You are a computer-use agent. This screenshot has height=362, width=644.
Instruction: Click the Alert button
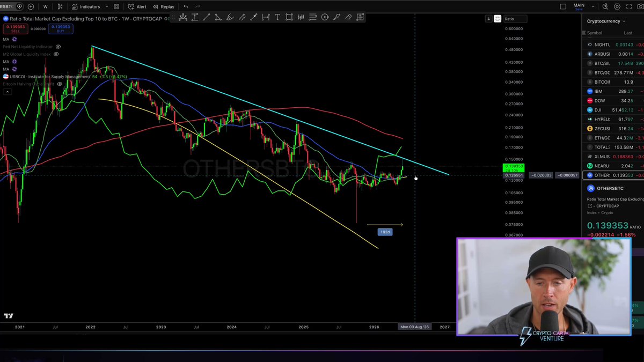[137, 6]
